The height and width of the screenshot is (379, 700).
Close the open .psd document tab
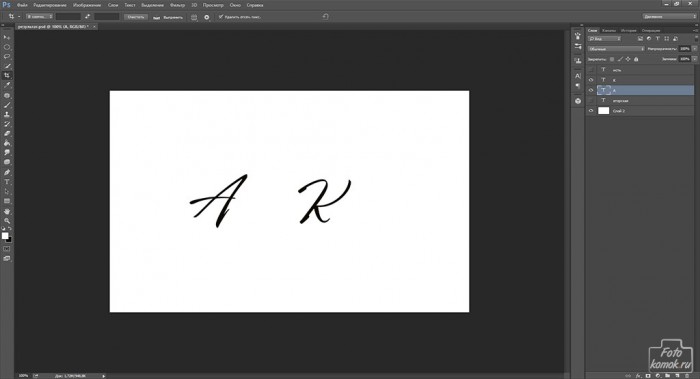point(94,27)
